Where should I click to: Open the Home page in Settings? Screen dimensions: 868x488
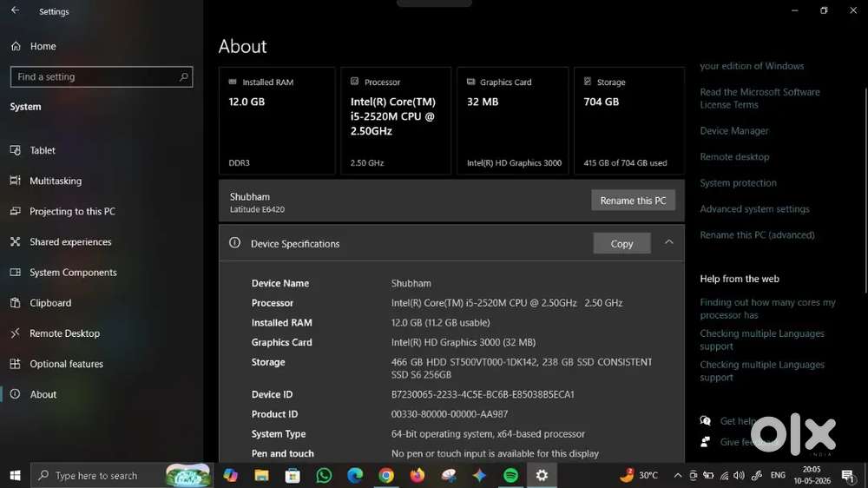pos(33,47)
